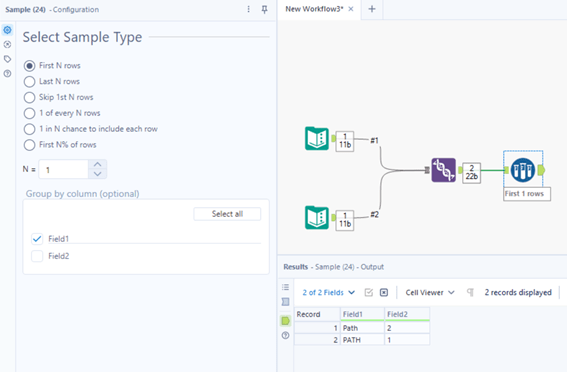Open the Navigation sidebar icon below the gear
Screen dimensions: 567x372
pyautogui.click(x=7, y=44)
